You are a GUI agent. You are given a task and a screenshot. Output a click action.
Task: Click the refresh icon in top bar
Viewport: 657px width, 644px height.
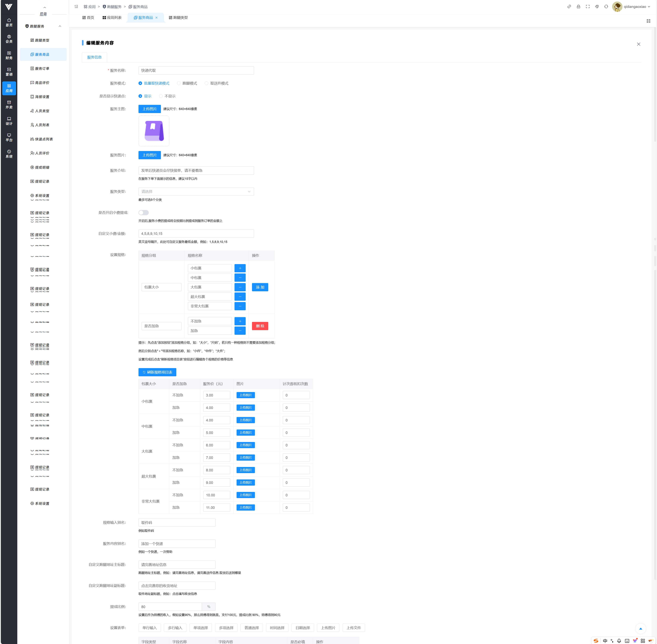pyautogui.click(x=606, y=7)
